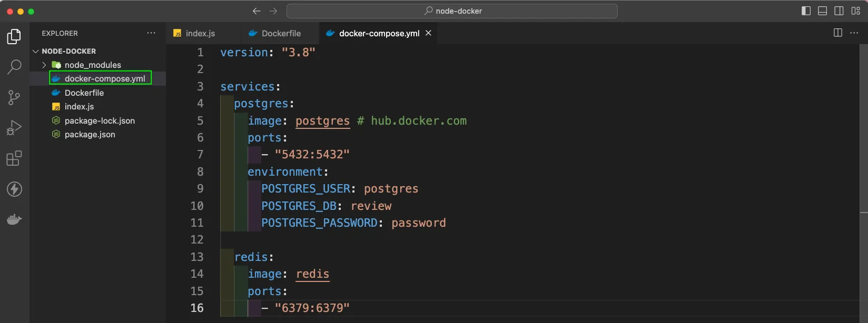Image resolution: width=868 pixels, height=323 pixels.
Task: Close the docker-compose.yml tab
Action: click(x=429, y=33)
